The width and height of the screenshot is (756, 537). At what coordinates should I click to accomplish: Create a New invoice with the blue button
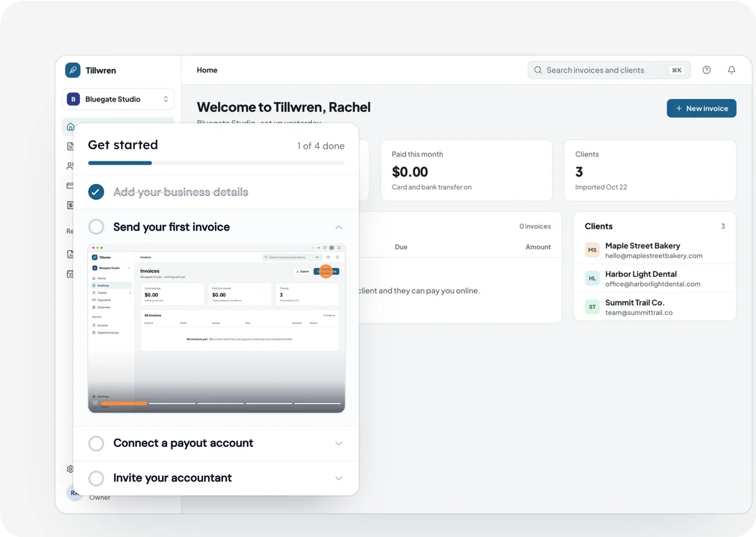701,108
